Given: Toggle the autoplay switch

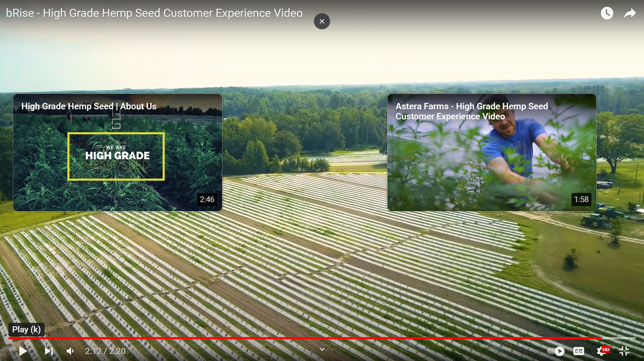Looking at the screenshot, I should coord(556,351).
